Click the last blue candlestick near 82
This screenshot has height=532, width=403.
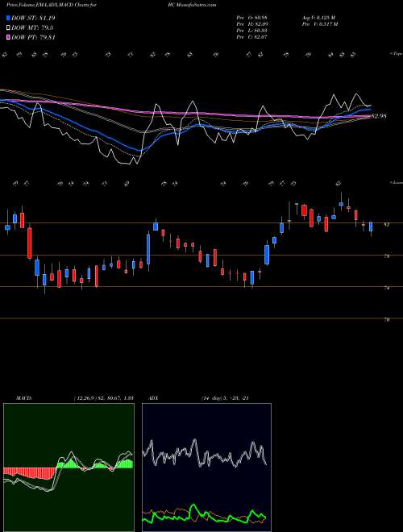coord(371,227)
